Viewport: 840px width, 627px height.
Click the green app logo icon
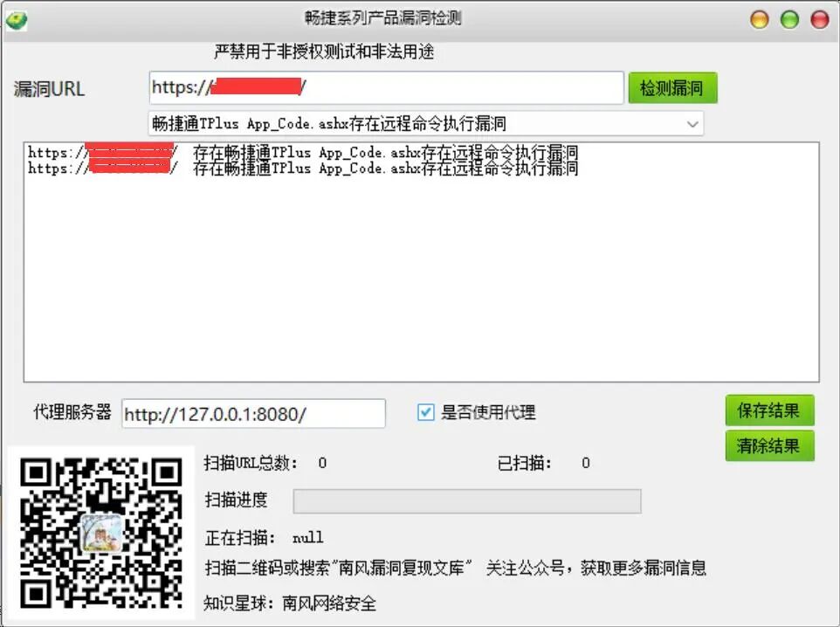click(x=16, y=20)
